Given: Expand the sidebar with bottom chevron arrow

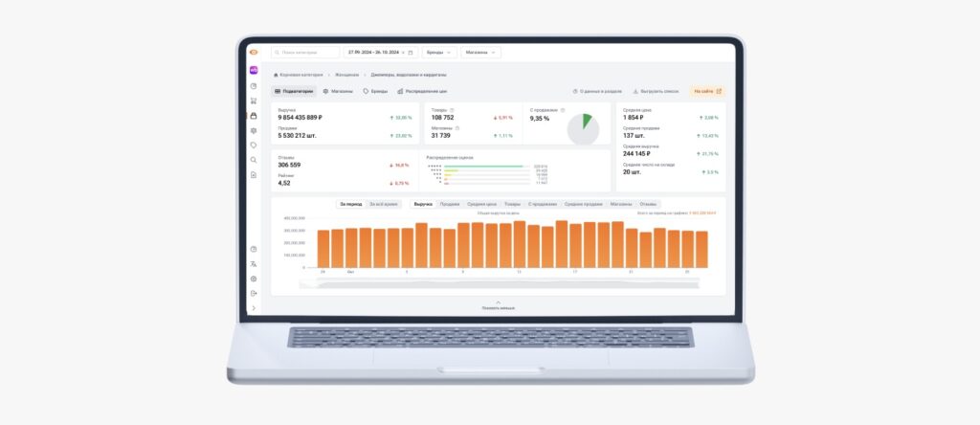Looking at the screenshot, I should (x=254, y=308).
